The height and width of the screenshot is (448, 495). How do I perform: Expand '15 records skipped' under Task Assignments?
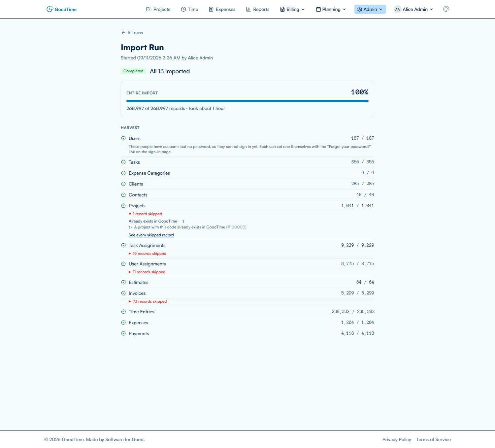pyautogui.click(x=148, y=254)
